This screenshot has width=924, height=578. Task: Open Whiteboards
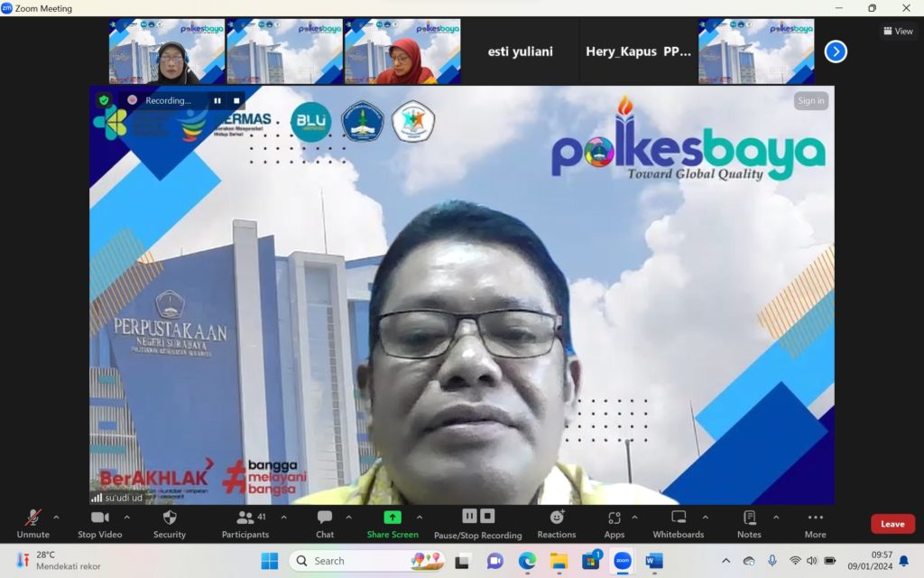(x=679, y=524)
